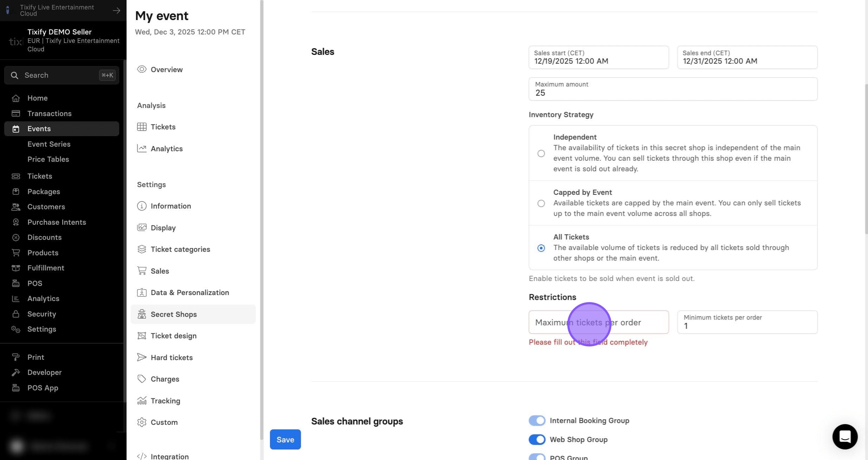Go to Event Series in sidebar
Screen dimensions: 868x460
(49, 144)
